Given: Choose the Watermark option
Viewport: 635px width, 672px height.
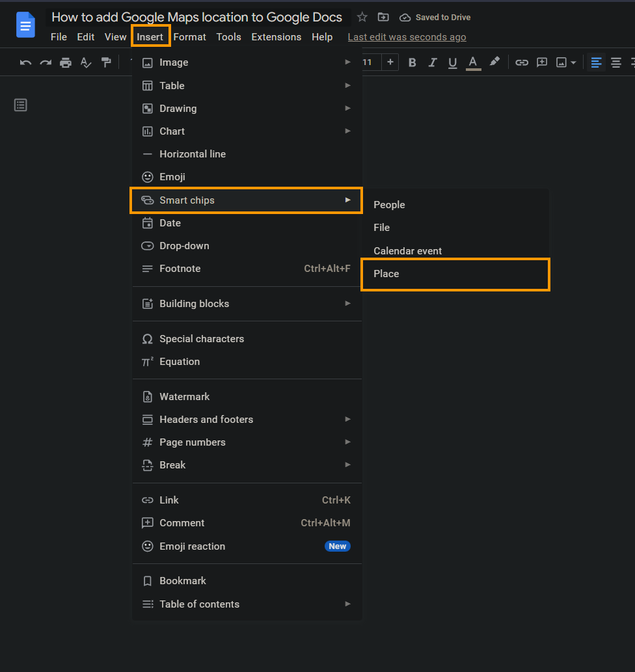Looking at the screenshot, I should point(247,396).
